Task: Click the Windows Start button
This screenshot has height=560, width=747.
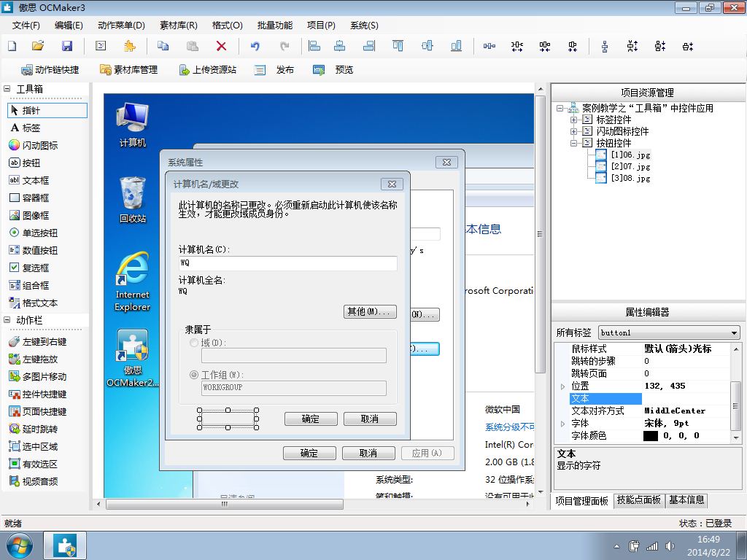Action: (20, 545)
